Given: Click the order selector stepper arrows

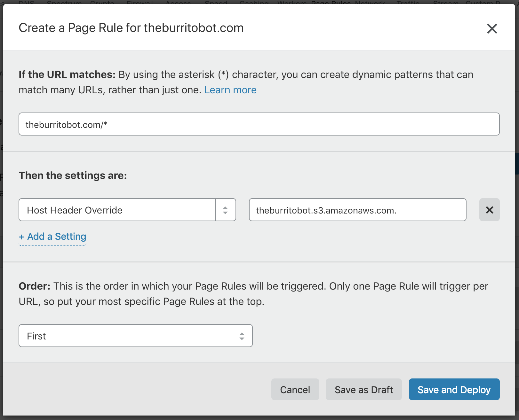Looking at the screenshot, I should pos(242,336).
